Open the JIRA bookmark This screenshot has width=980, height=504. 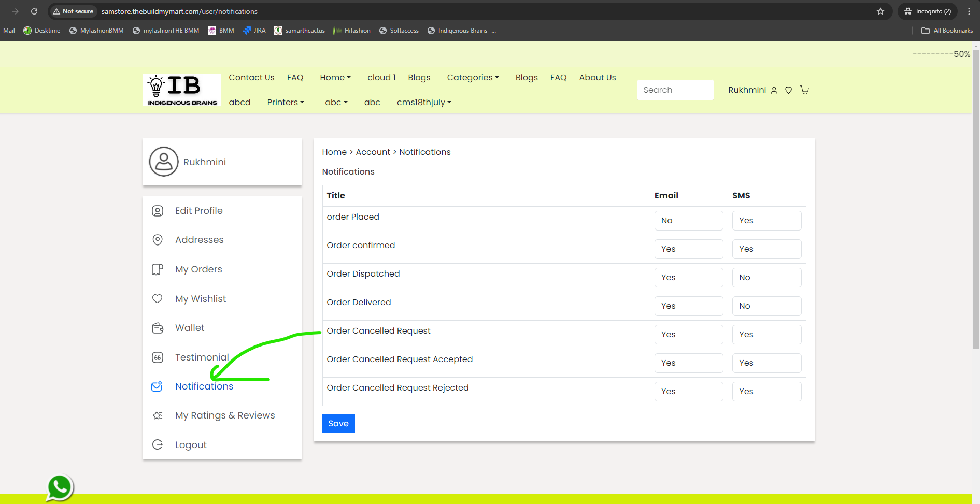254,31
